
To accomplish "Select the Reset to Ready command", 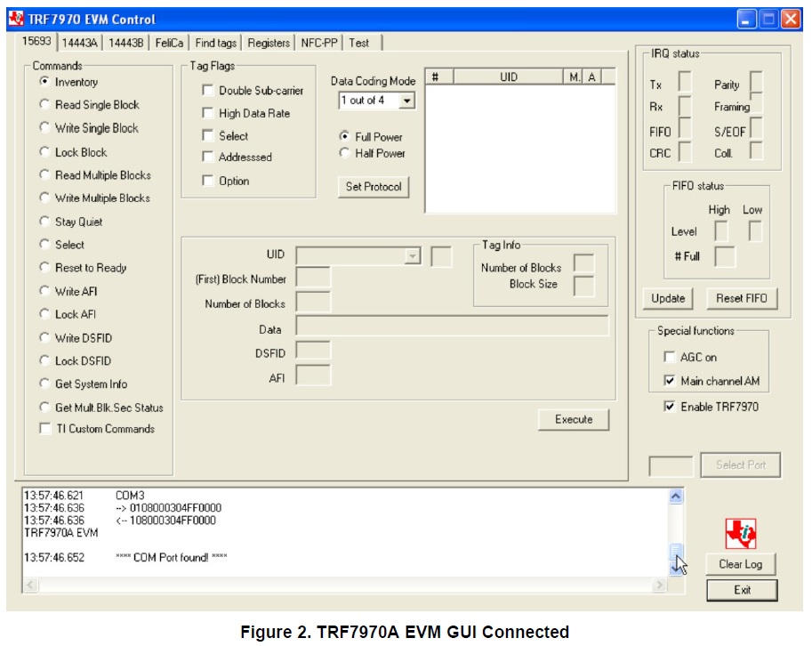I will coord(45,267).
